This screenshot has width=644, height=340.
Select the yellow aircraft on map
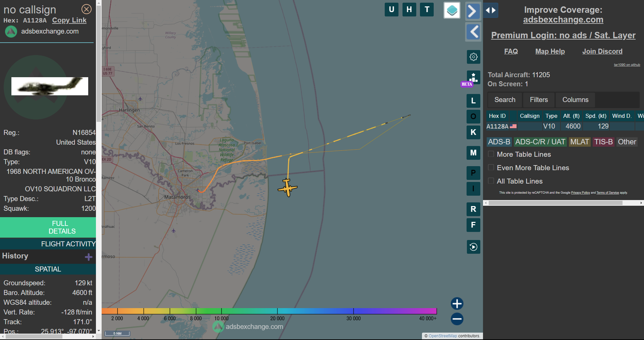(287, 188)
